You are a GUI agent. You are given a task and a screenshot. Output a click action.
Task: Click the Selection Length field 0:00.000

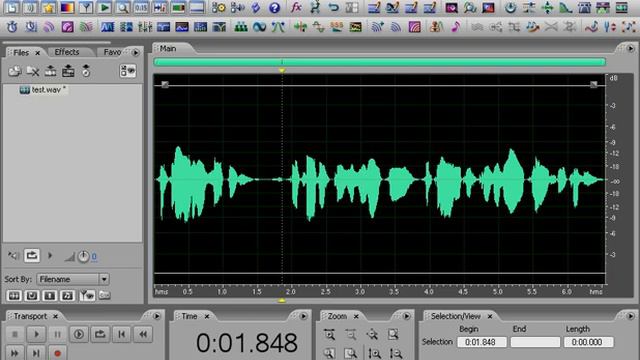click(x=589, y=342)
